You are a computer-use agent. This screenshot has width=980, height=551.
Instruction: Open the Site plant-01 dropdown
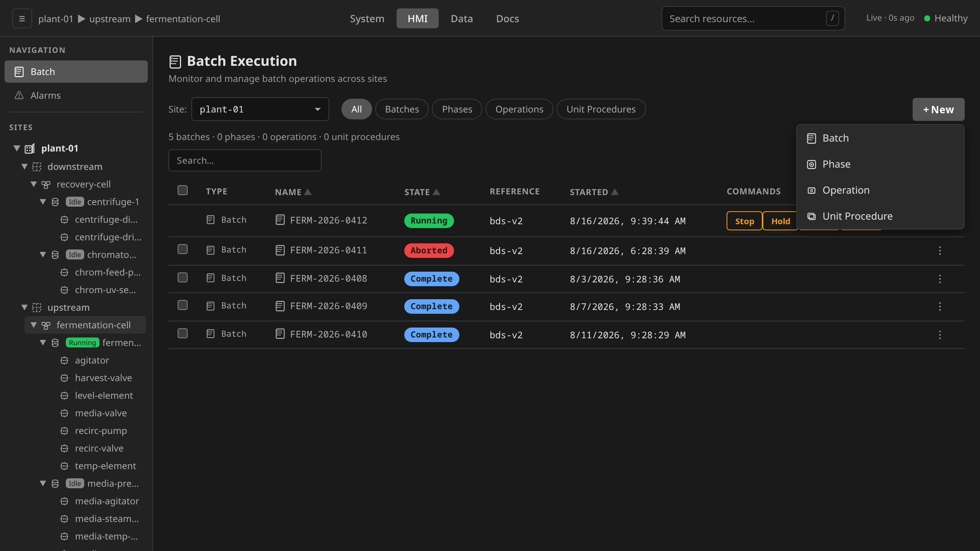[x=260, y=109]
